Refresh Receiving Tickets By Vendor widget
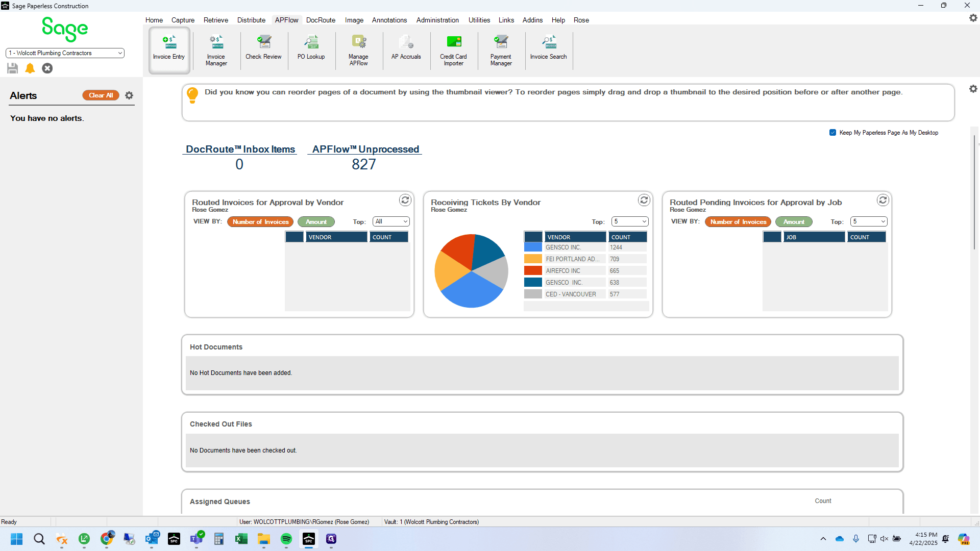 pos(644,200)
